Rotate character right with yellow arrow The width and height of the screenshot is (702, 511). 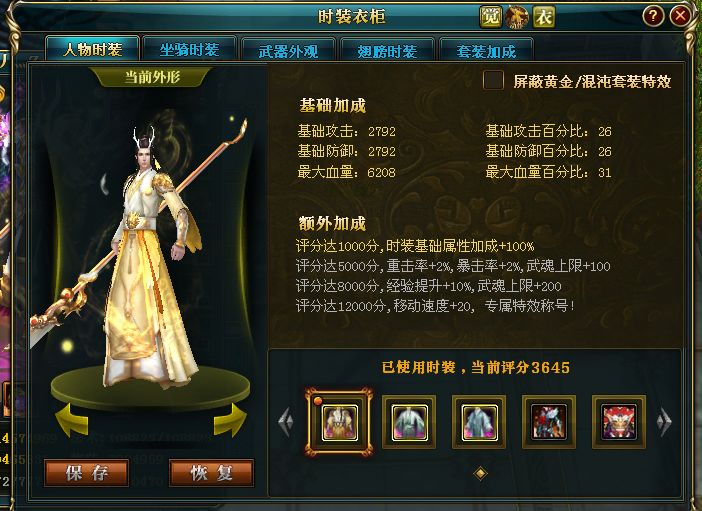click(x=230, y=420)
